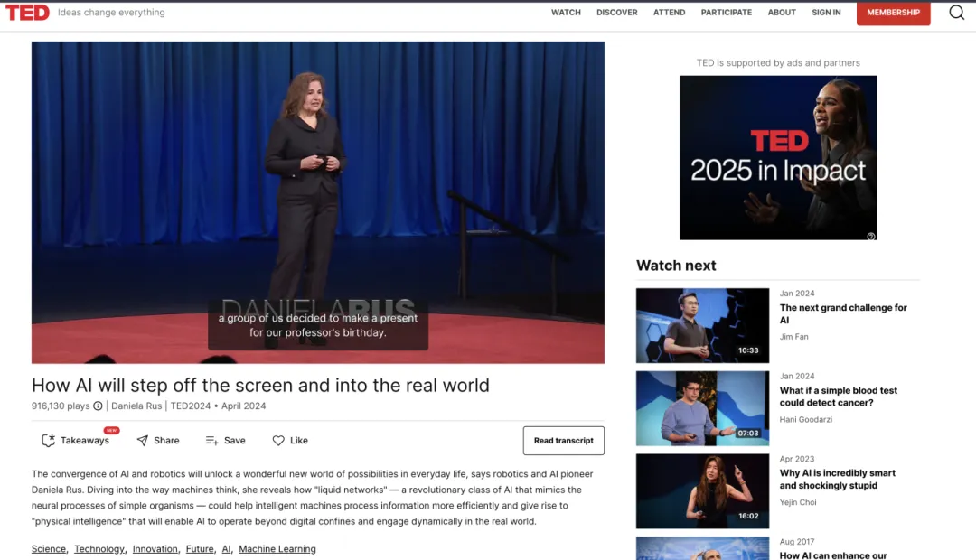The width and height of the screenshot is (976, 560).
Task: Click the Save label
Action: 235,441
